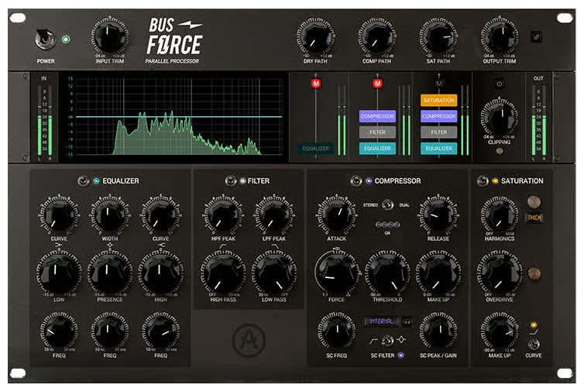
Task: Click the LPF Peak knob
Action: click(x=273, y=215)
